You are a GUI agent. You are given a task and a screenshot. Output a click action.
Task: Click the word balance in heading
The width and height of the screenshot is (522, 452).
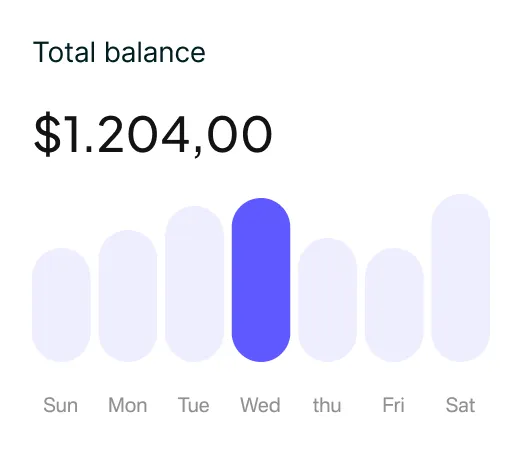coord(155,52)
